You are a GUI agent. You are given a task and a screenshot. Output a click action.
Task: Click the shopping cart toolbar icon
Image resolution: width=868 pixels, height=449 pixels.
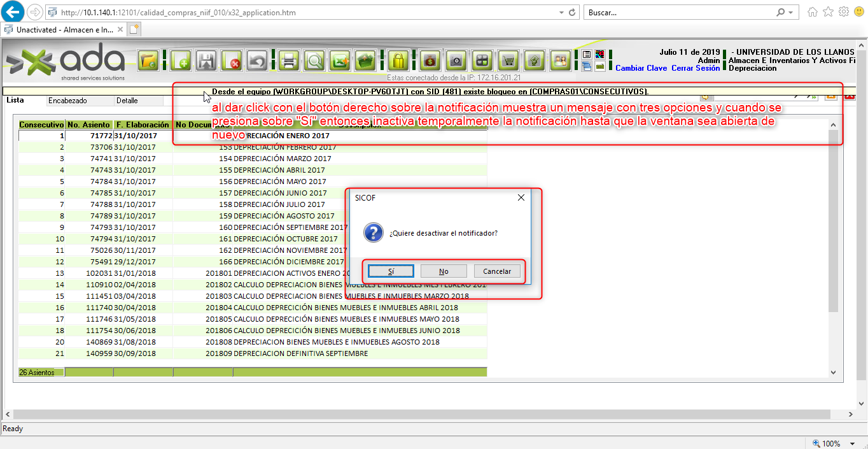pos(508,61)
